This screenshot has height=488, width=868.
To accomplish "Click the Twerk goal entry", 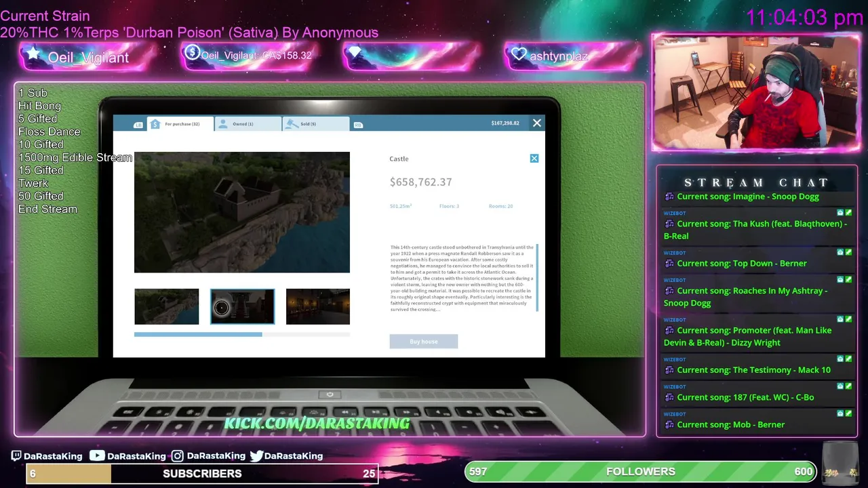I will tap(33, 183).
